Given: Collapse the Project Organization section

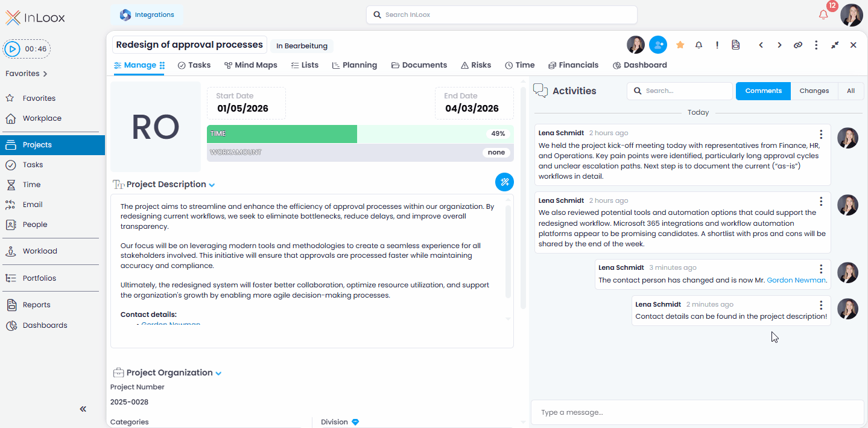Looking at the screenshot, I should [218, 372].
